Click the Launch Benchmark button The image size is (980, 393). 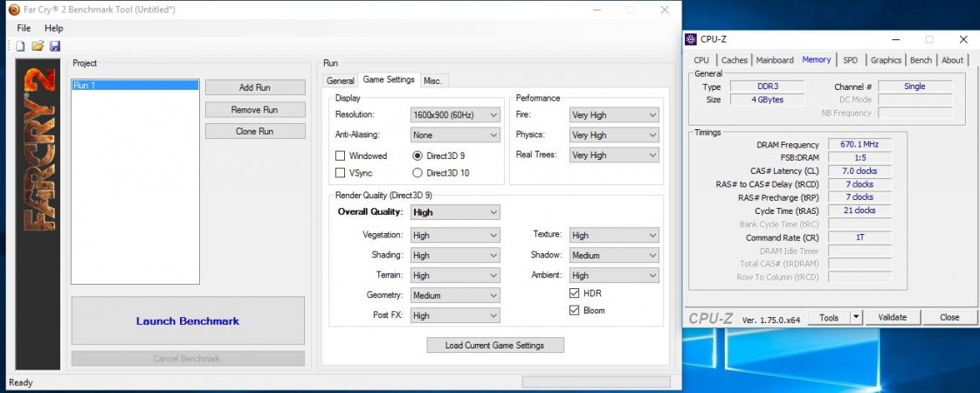coord(188,321)
